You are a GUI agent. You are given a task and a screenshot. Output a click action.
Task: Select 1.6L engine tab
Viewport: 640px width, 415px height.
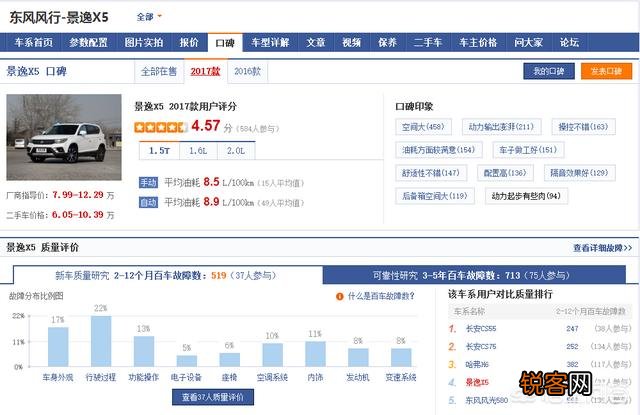(198, 151)
